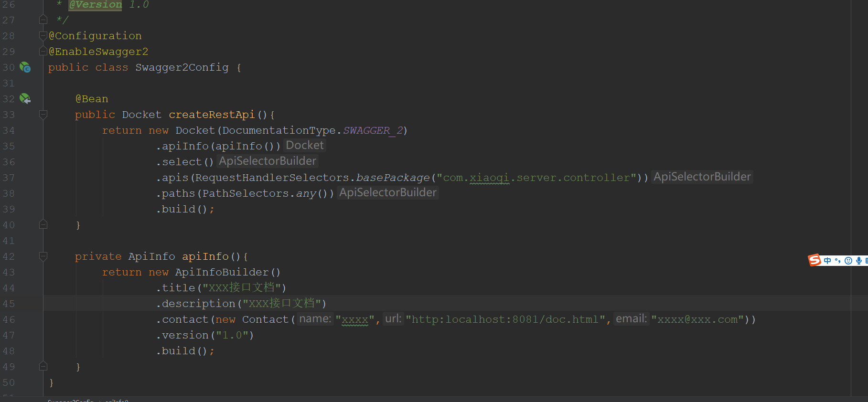Click the name: parameter hint in Contact
This screenshot has height=402, width=868.
tap(315, 318)
